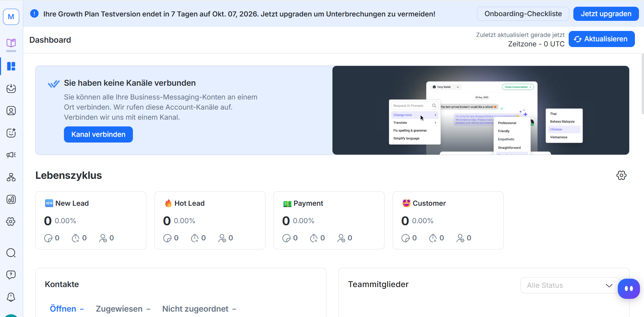Click New Lead unassigned person icon
Viewport: 644px width, 317px height.
(103, 238)
